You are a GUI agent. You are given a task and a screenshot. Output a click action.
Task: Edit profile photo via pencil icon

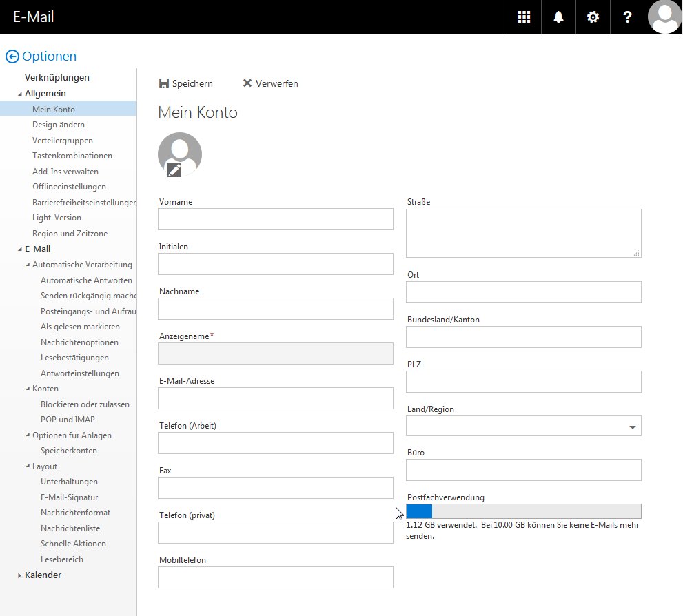point(174,170)
